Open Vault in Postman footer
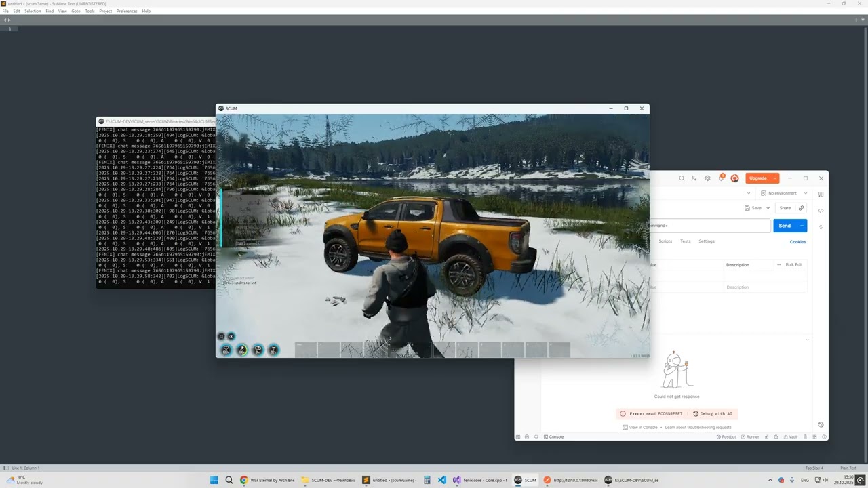Image resolution: width=868 pixels, height=488 pixels. tap(791, 437)
